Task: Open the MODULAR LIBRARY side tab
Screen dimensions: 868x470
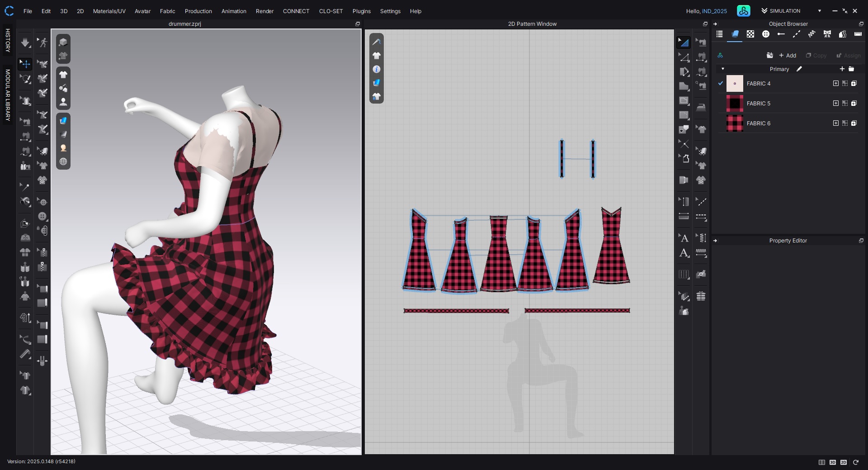Action: (x=8, y=95)
